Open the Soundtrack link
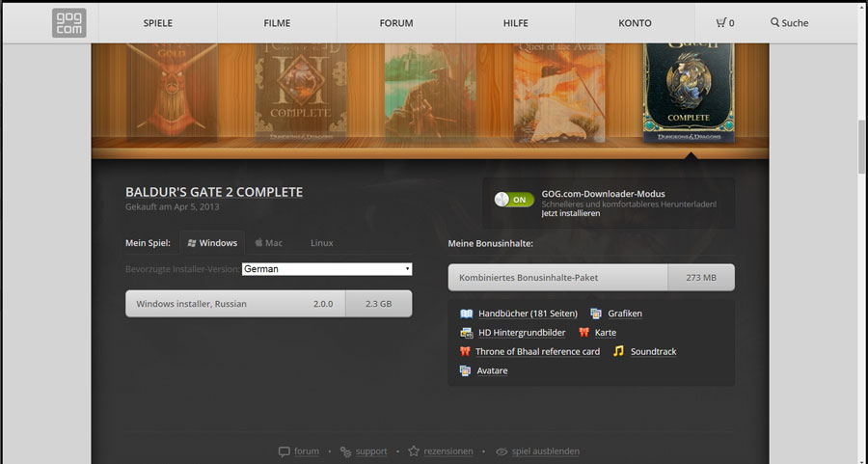This screenshot has height=464, width=868. (653, 351)
